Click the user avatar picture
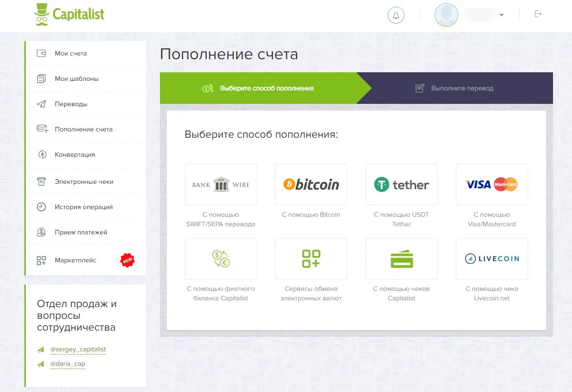572x392 pixels. [446, 15]
